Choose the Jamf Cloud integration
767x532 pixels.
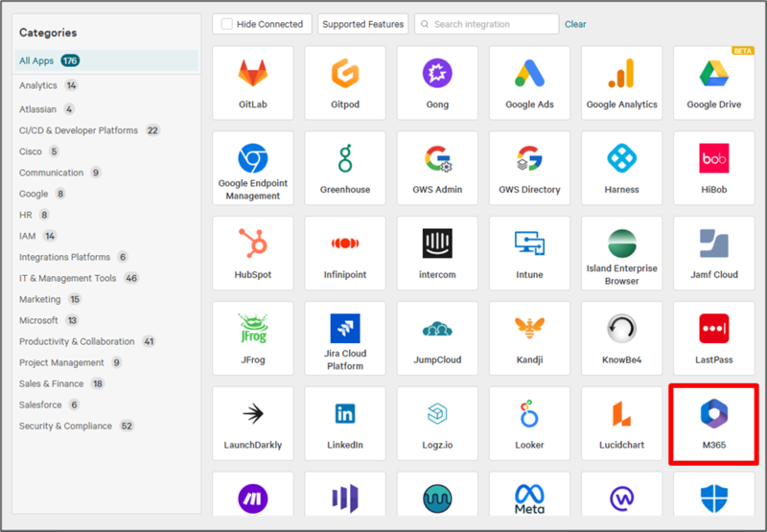[713, 253]
